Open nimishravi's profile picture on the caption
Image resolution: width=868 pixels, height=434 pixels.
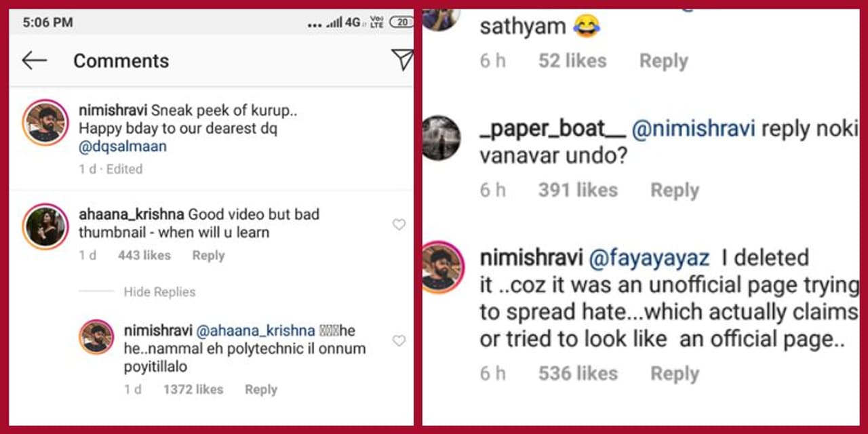[46, 123]
